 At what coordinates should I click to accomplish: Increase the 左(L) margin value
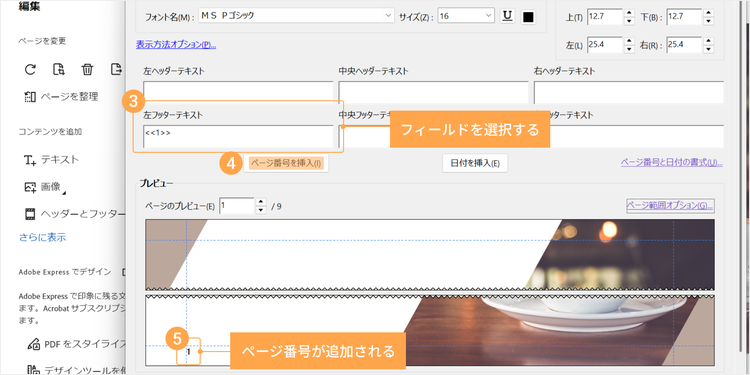point(630,41)
